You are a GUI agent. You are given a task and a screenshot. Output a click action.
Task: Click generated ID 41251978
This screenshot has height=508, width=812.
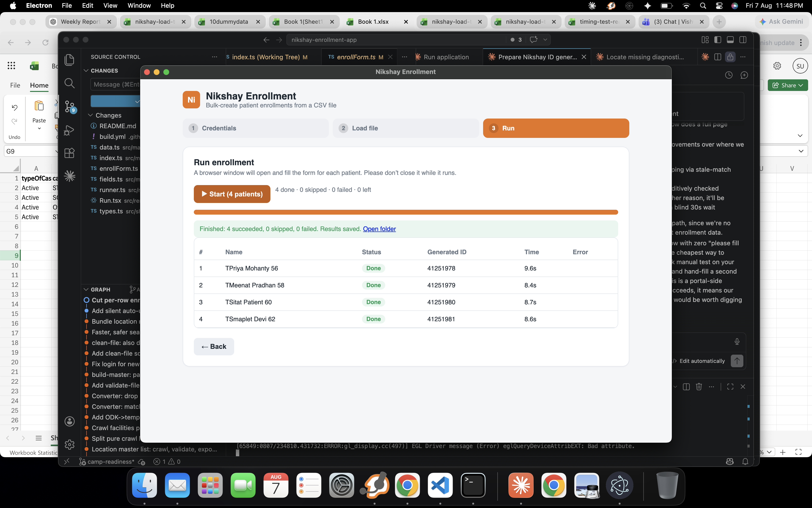(x=441, y=268)
